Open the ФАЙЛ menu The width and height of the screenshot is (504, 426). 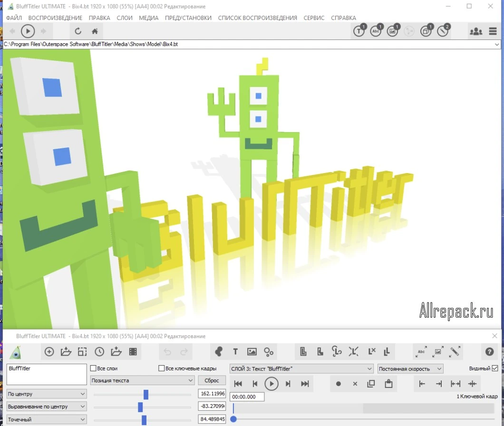click(x=14, y=18)
